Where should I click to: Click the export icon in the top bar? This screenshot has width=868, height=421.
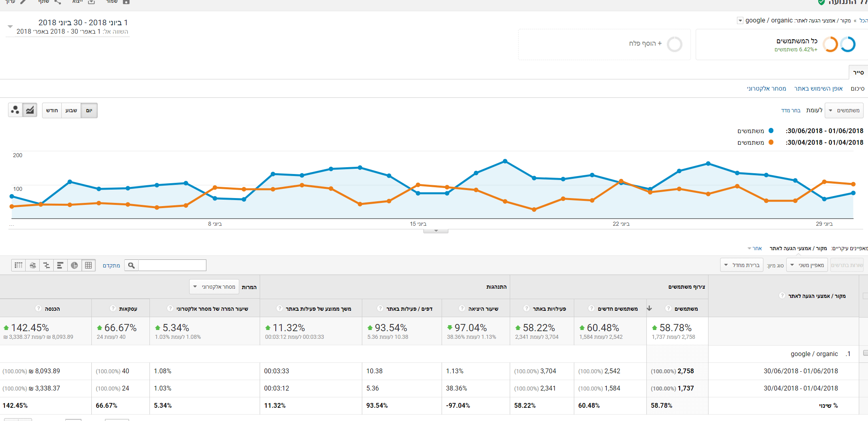pos(91,2)
